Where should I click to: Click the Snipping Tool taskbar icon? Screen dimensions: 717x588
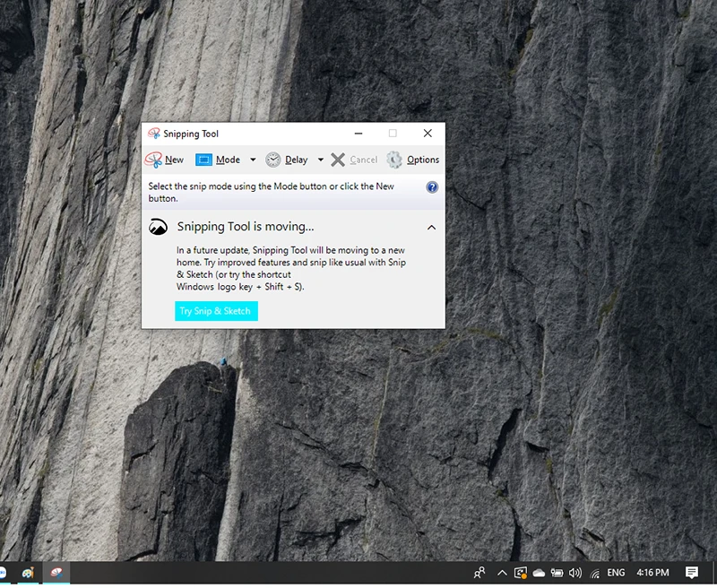pyautogui.click(x=56, y=573)
